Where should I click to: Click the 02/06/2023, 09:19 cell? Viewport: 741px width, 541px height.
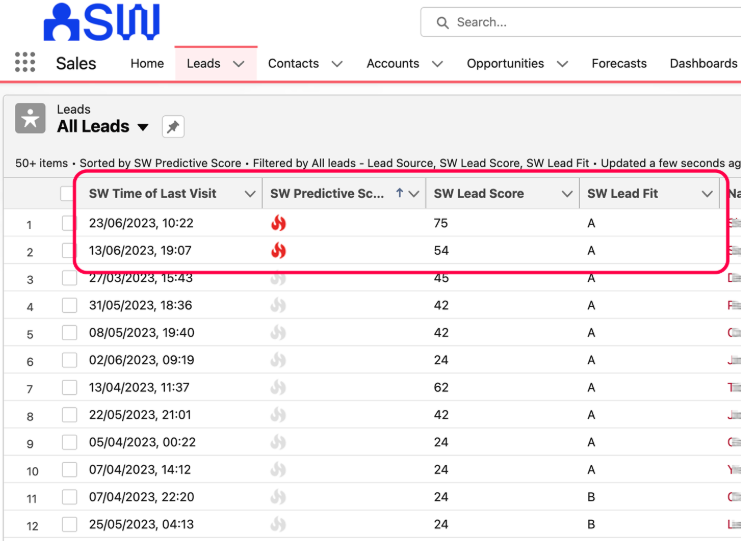141,360
